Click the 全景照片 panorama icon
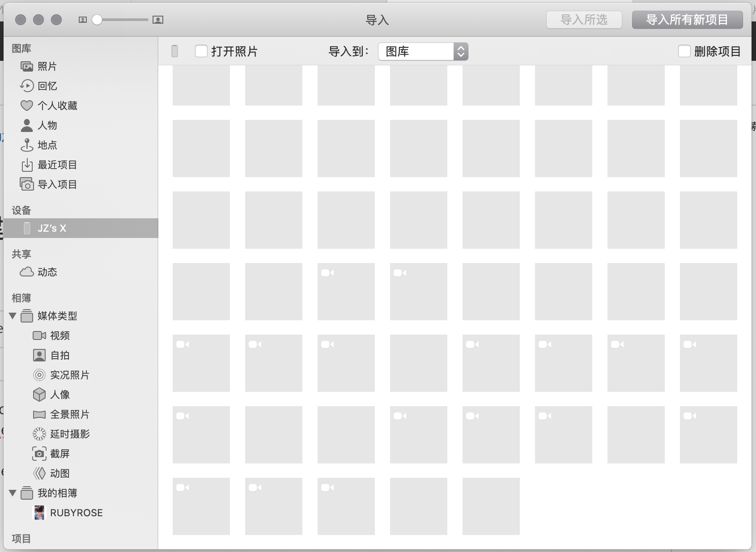 39,414
